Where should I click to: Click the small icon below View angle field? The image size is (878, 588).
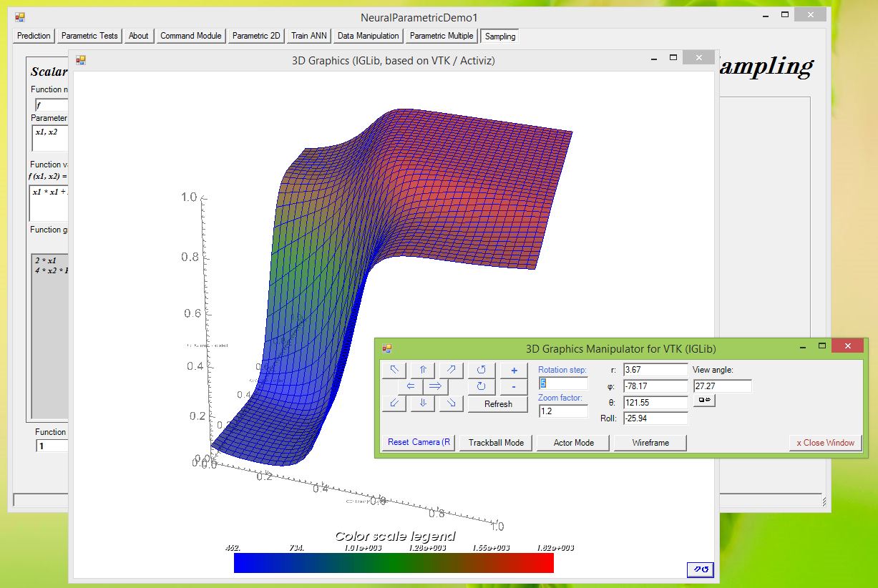point(703,401)
